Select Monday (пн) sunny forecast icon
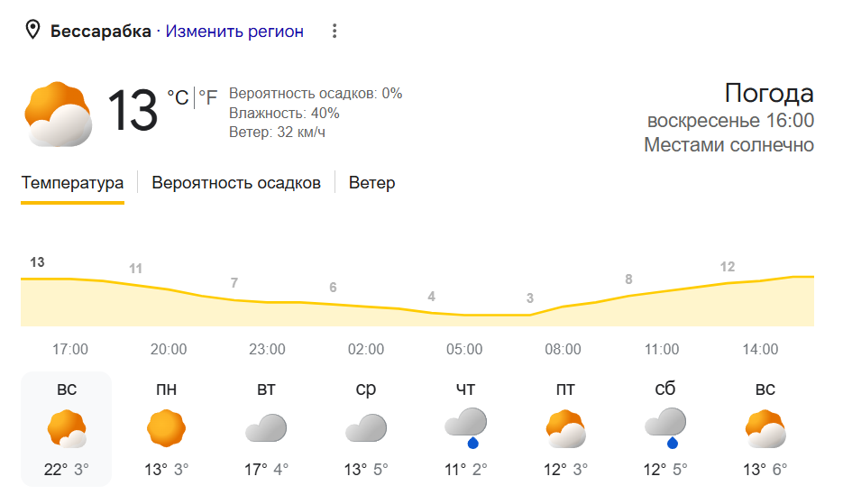 (x=166, y=428)
